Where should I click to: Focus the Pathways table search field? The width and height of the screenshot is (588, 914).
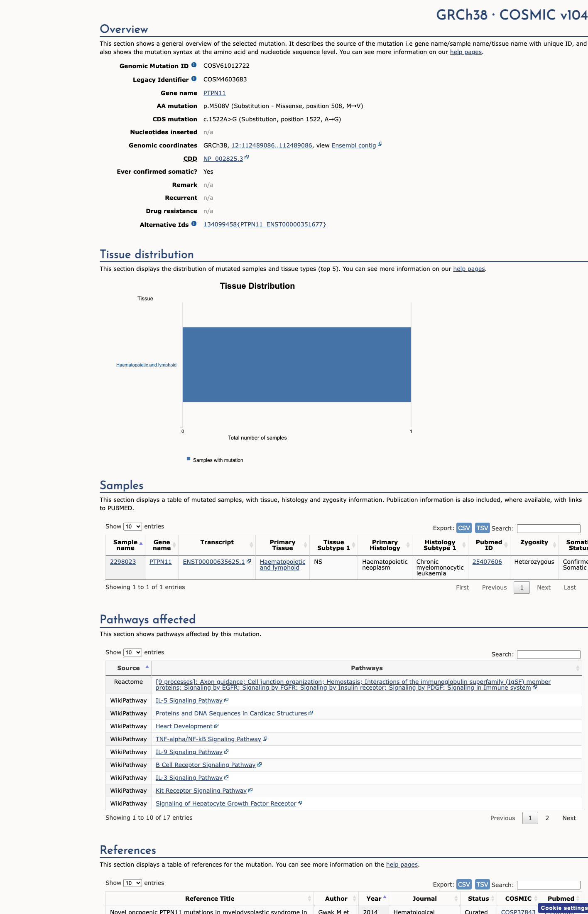coord(549,654)
